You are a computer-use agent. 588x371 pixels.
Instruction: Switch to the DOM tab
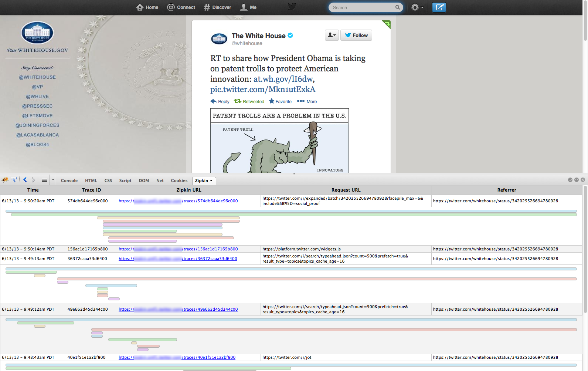click(x=144, y=181)
